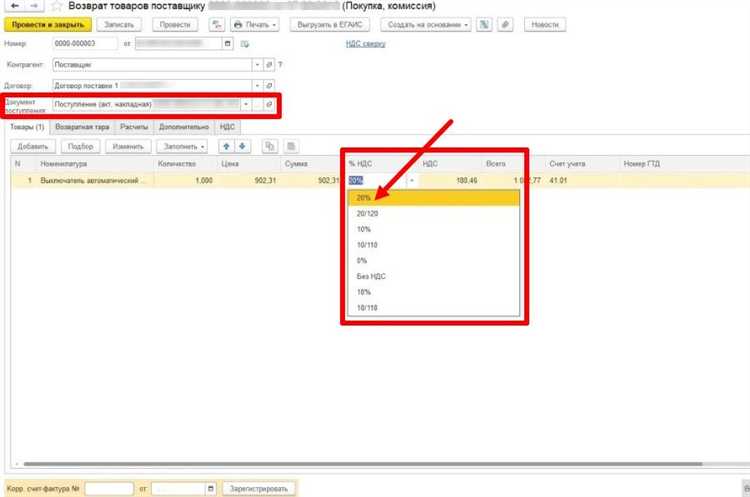Select the Выключатель автоматический row cell
Viewport: 750px width, 497px height.
pos(95,181)
